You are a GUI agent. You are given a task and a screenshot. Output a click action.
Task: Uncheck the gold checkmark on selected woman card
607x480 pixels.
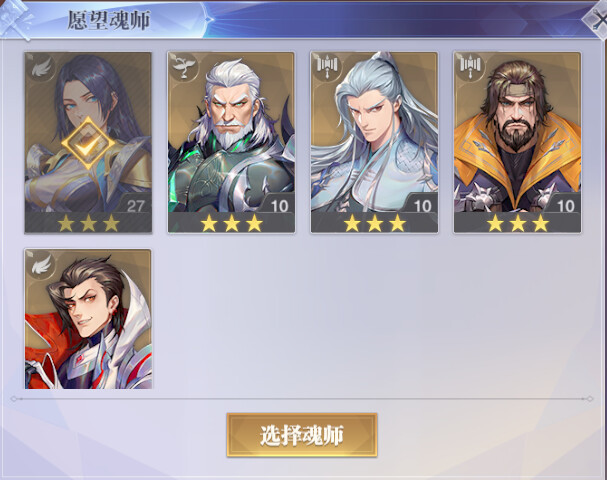click(88, 143)
